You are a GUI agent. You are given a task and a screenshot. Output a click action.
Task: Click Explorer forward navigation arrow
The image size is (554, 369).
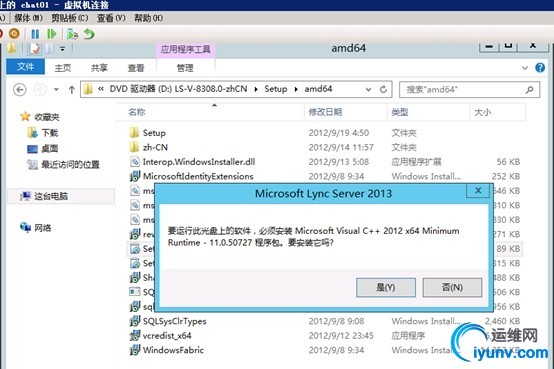(40, 90)
